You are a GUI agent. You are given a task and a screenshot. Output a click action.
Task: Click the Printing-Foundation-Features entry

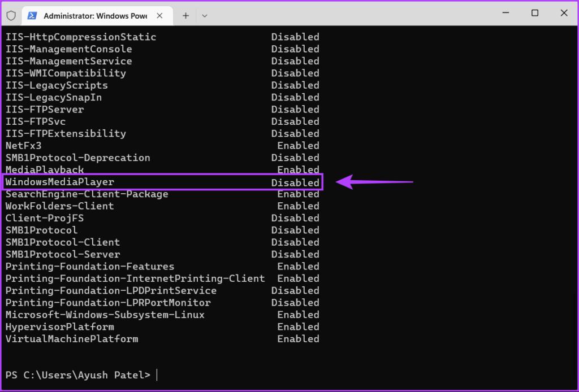click(90, 266)
